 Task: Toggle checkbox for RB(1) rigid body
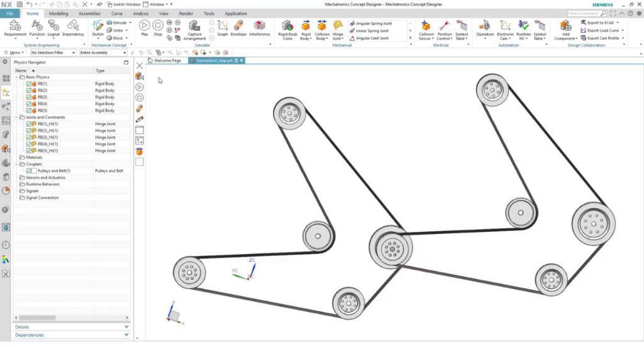29,84
